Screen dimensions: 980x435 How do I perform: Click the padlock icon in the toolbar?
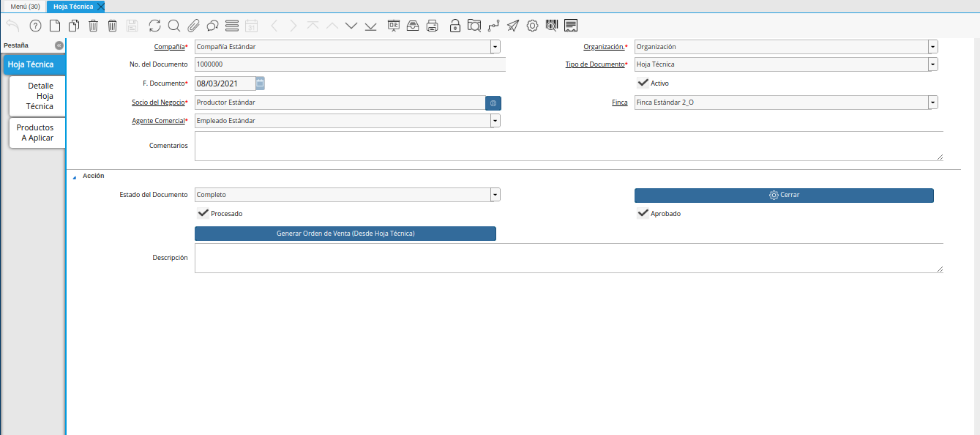(455, 26)
